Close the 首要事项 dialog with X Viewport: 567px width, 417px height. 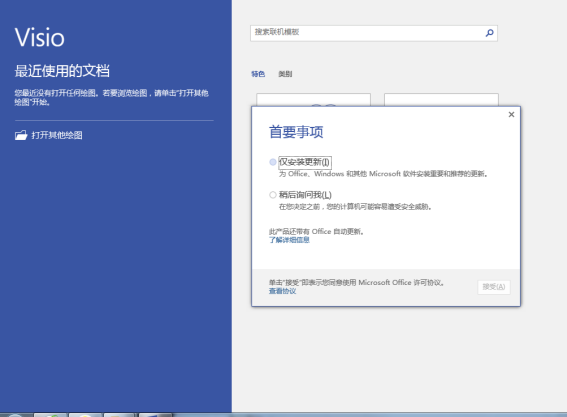[511, 115]
